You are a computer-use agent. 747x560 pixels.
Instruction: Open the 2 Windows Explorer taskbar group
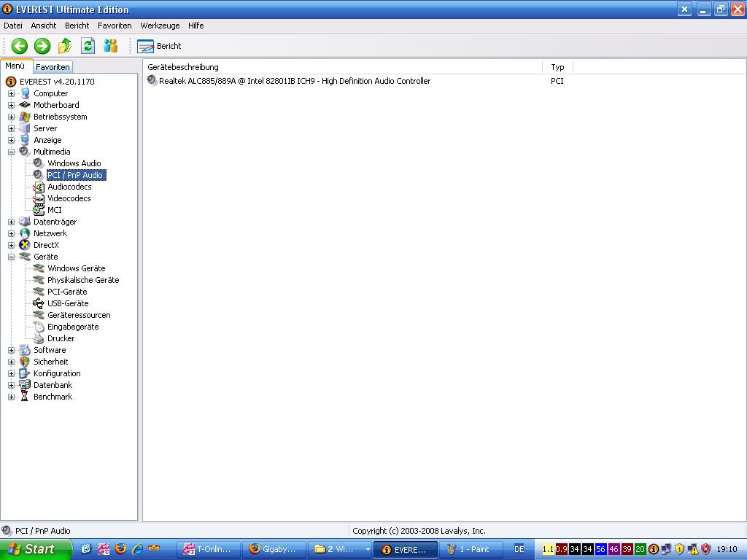[x=340, y=550]
